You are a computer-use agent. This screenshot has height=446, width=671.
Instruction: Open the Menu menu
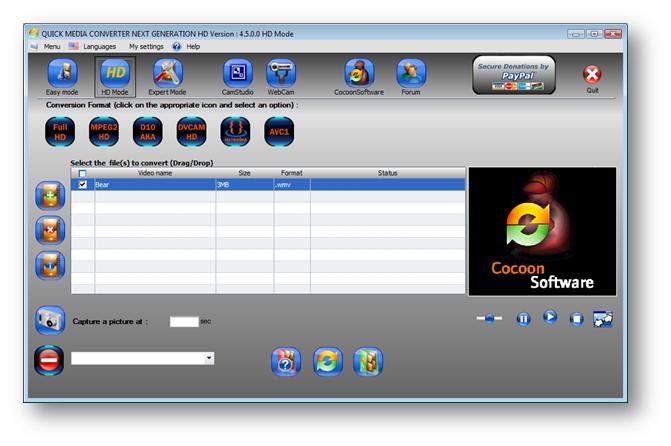click(52, 46)
